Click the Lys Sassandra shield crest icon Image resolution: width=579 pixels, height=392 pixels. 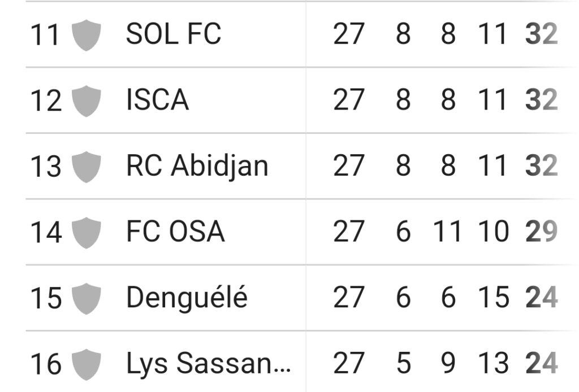(x=86, y=364)
